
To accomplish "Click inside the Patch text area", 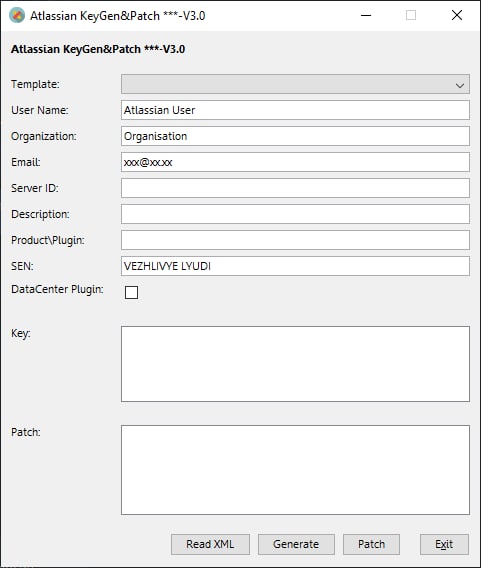I will (295, 470).
